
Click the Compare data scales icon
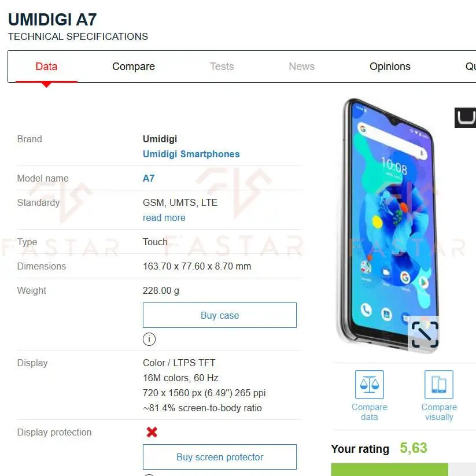370,384
